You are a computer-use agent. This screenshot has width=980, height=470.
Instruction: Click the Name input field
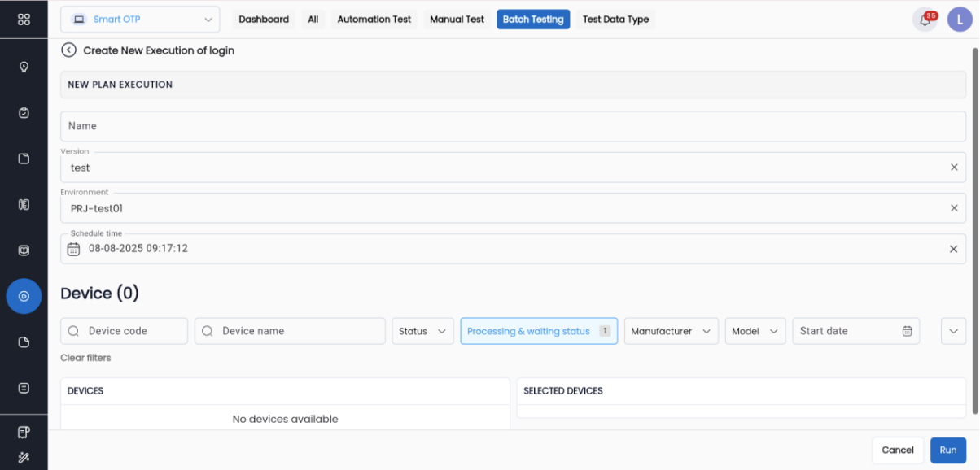[x=513, y=126]
